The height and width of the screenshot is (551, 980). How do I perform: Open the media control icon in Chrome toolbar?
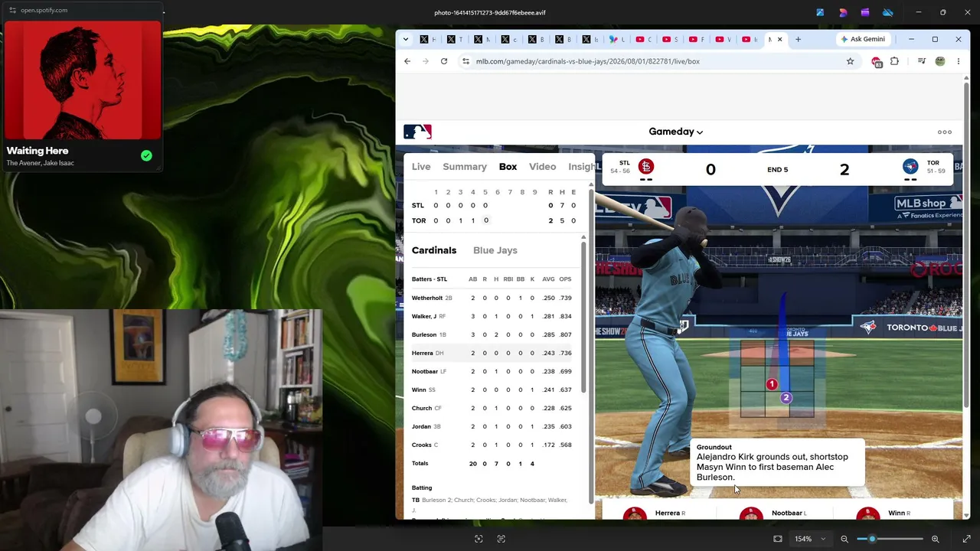click(922, 61)
